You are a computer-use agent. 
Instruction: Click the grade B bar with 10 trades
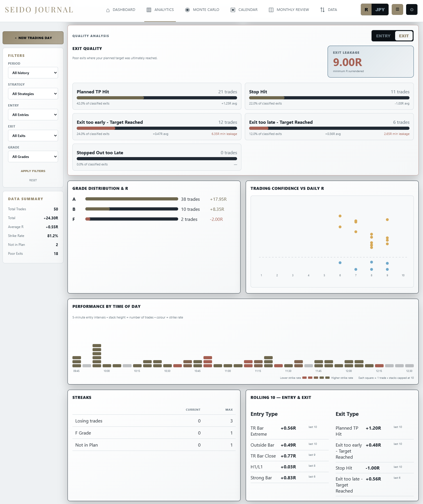pos(132,209)
